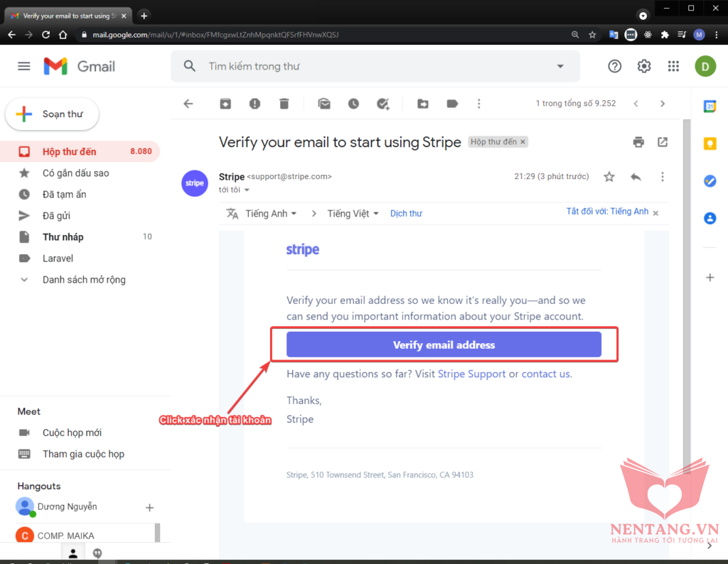Click the Verify email address button

(x=444, y=345)
